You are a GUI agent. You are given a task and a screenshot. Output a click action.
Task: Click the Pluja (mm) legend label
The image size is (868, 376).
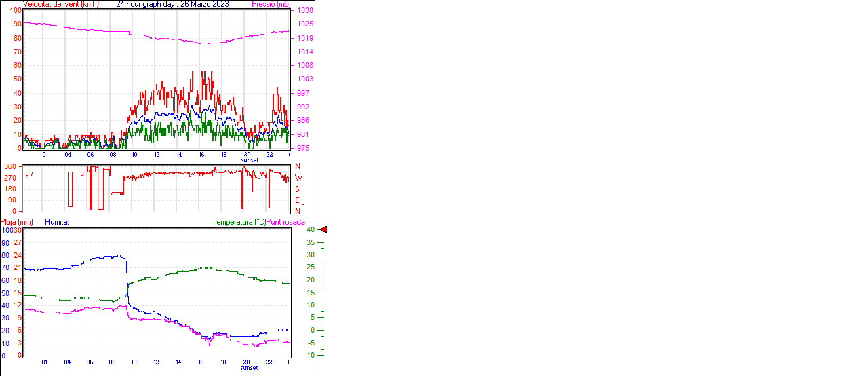[x=17, y=222]
